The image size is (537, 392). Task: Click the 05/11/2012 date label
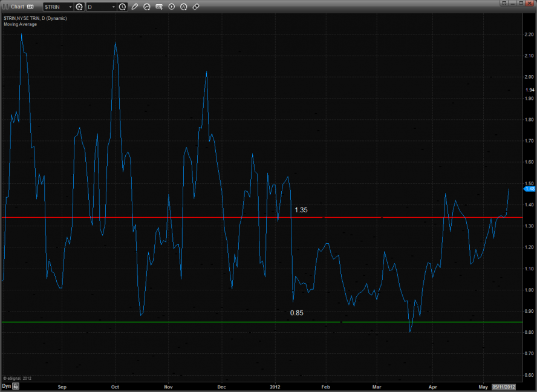pos(503,385)
